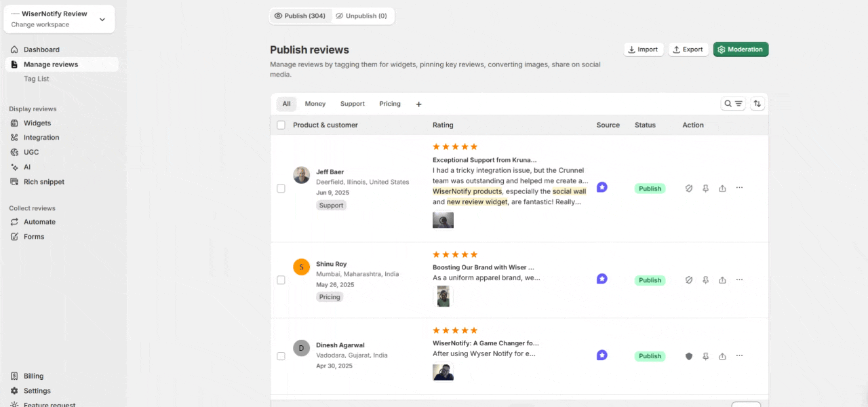This screenshot has width=868, height=407.
Task: Toggle the select-all checkbox in table header
Action: coord(281,125)
